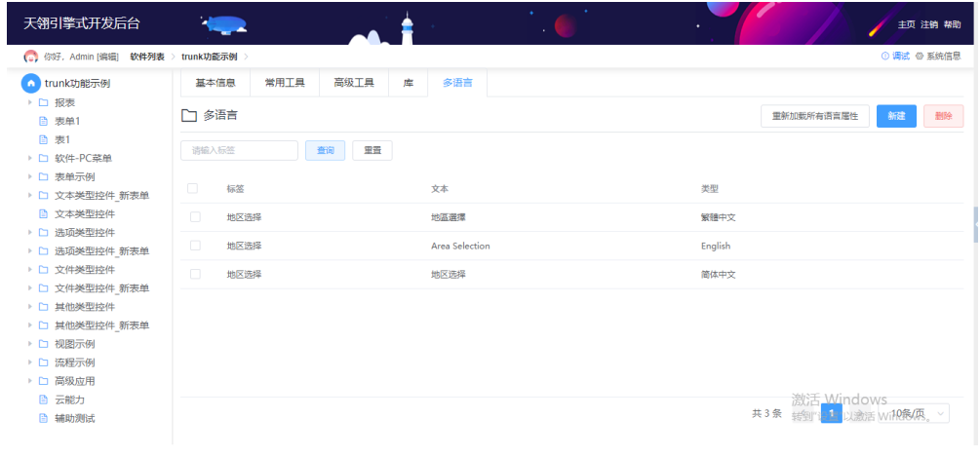The width and height of the screenshot is (980, 457).
Task: Click the 系统信息 gear icon
Action: click(x=920, y=57)
